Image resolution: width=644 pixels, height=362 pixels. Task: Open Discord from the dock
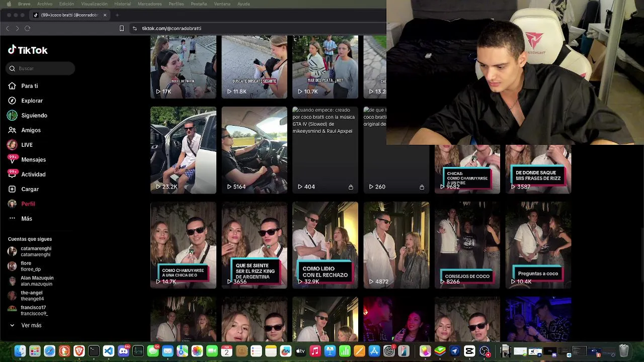(123, 351)
